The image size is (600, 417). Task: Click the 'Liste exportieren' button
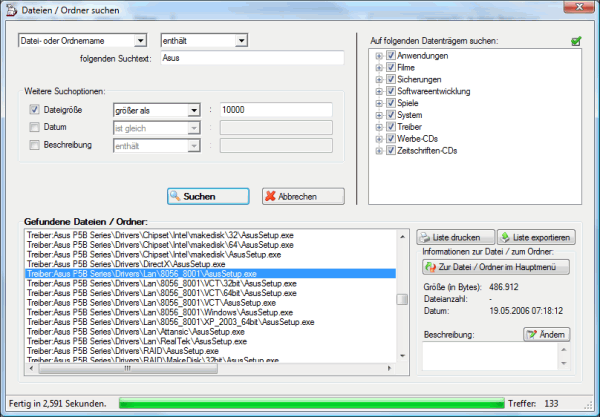coord(536,238)
